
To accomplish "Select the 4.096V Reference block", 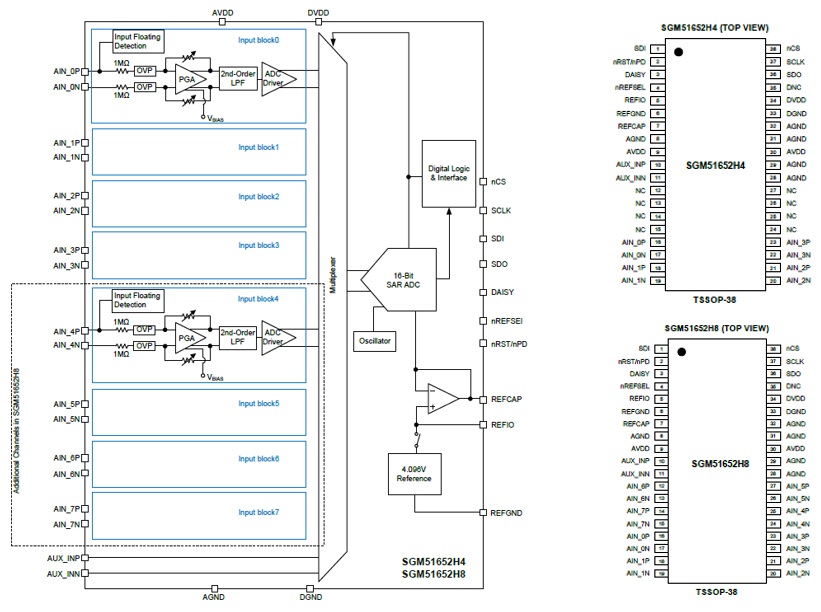I will 414,474.
